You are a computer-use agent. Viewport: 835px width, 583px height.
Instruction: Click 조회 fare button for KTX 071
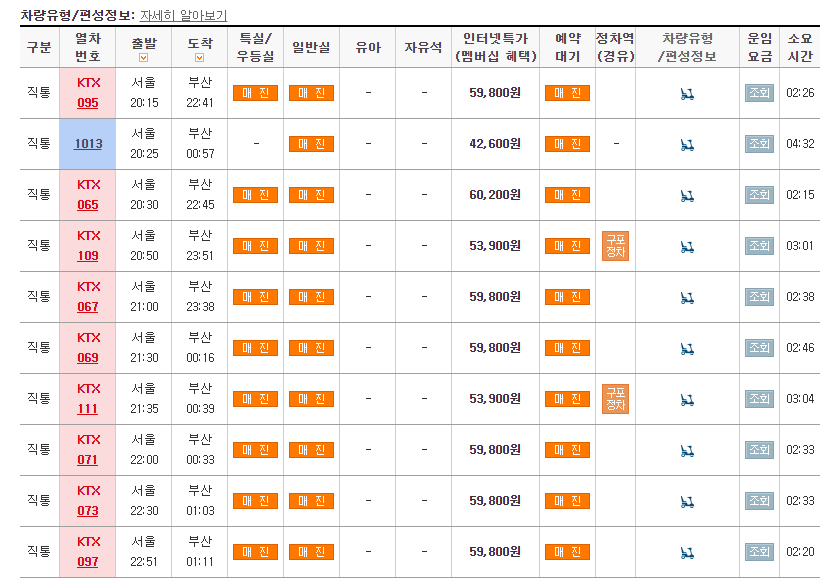point(759,450)
